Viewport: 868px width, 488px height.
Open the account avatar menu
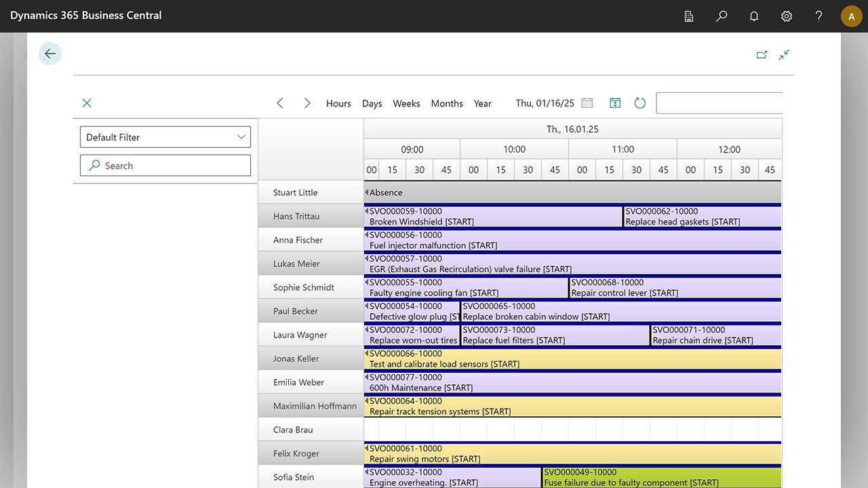pyautogui.click(x=851, y=16)
